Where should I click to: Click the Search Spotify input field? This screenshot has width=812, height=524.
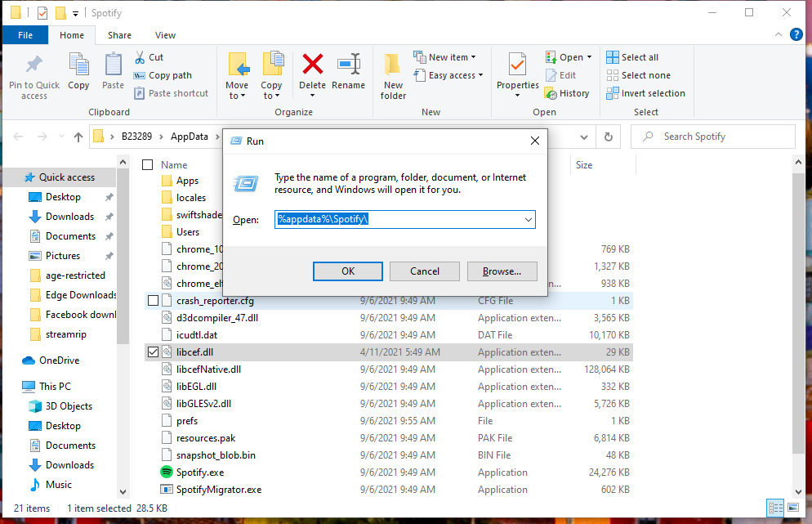pos(724,137)
